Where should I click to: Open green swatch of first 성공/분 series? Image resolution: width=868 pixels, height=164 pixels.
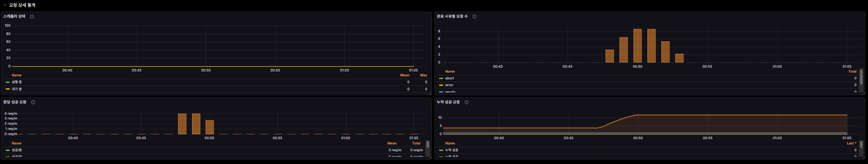point(8,150)
